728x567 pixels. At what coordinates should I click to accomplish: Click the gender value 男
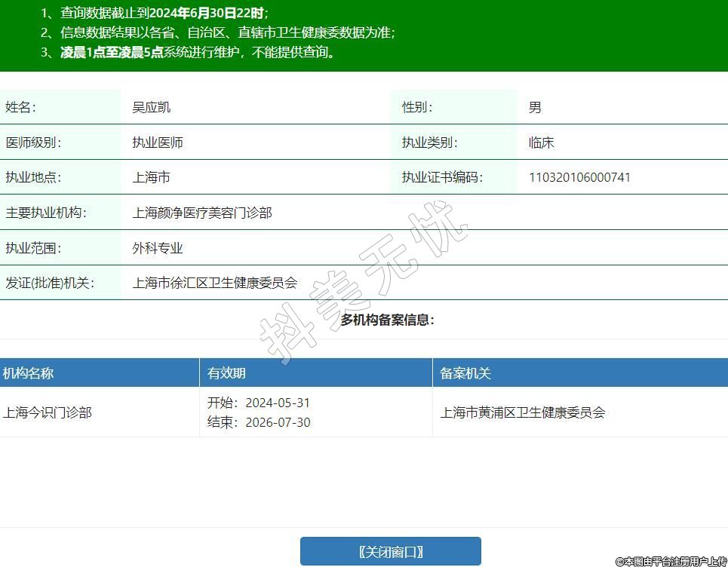point(535,107)
